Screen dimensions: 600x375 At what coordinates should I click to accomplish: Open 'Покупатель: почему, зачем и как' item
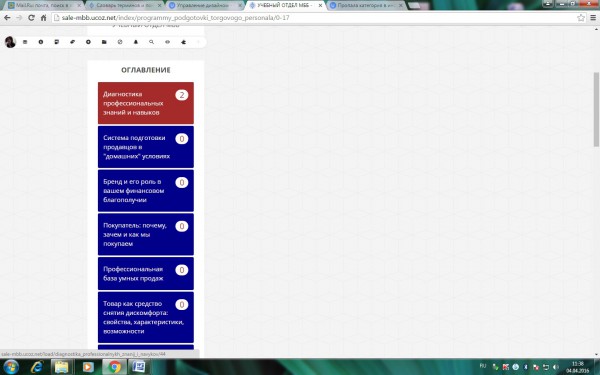(x=145, y=234)
